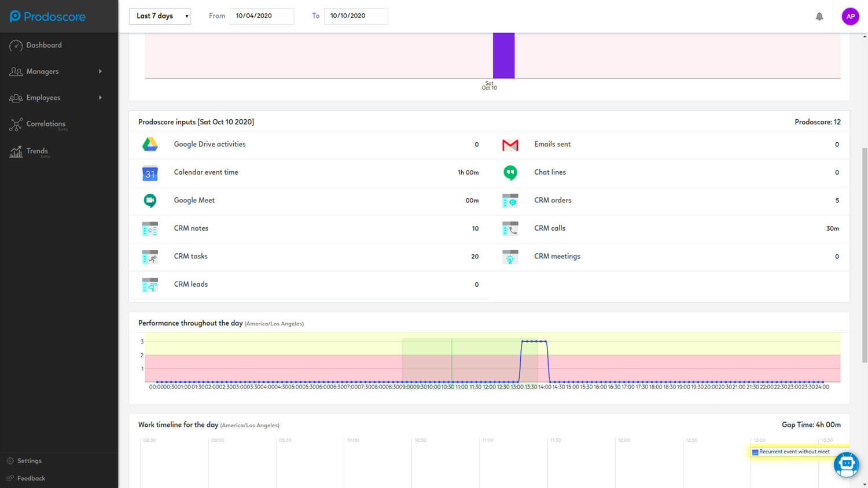The image size is (868, 488).
Task: Open Settings gear icon
Action: pyautogui.click(x=10, y=461)
